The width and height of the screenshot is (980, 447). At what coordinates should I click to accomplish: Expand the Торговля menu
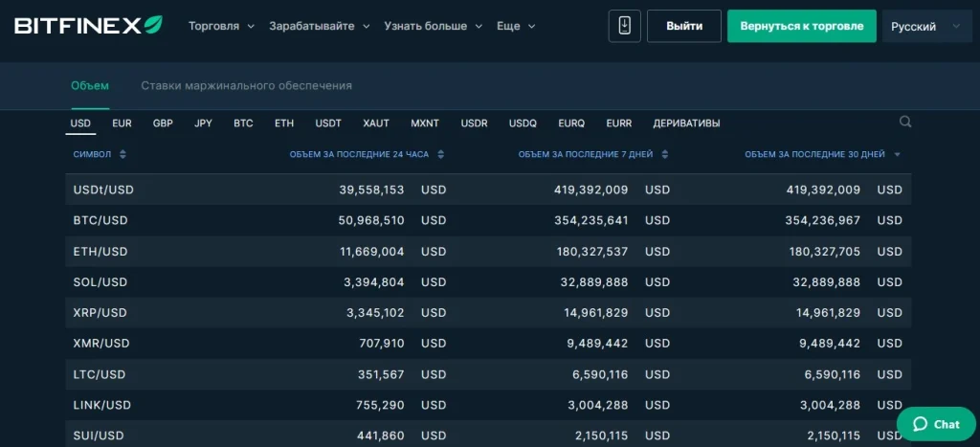click(221, 26)
